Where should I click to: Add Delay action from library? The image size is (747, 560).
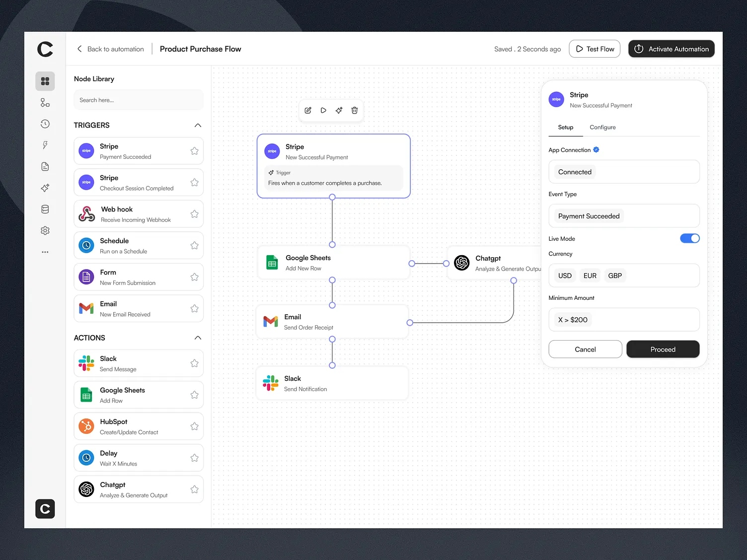coord(139,458)
